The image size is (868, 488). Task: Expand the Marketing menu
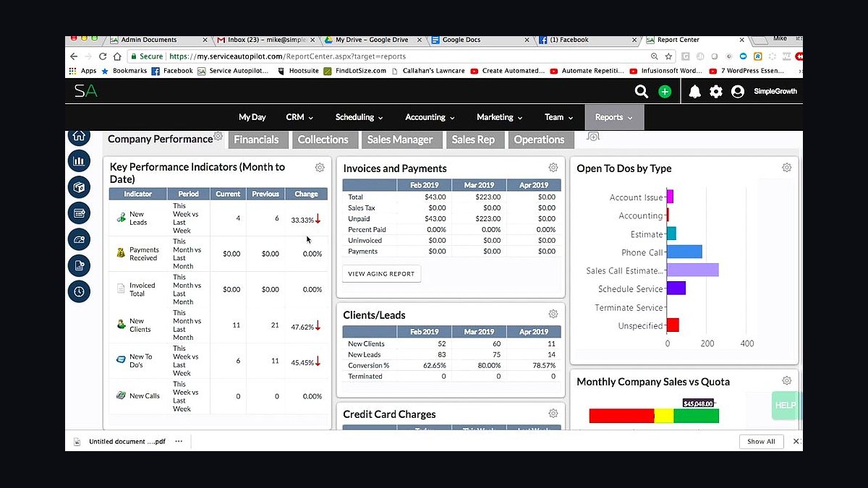pyautogui.click(x=500, y=117)
